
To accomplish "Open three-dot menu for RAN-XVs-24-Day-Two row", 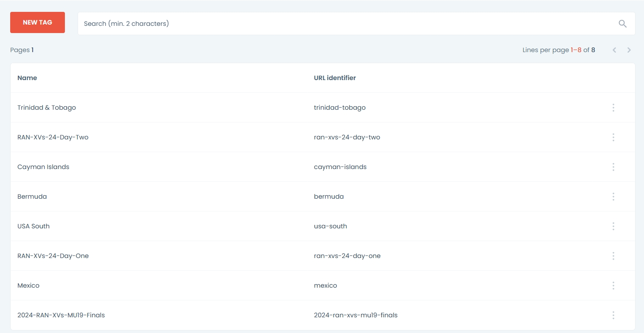I will coord(613,137).
